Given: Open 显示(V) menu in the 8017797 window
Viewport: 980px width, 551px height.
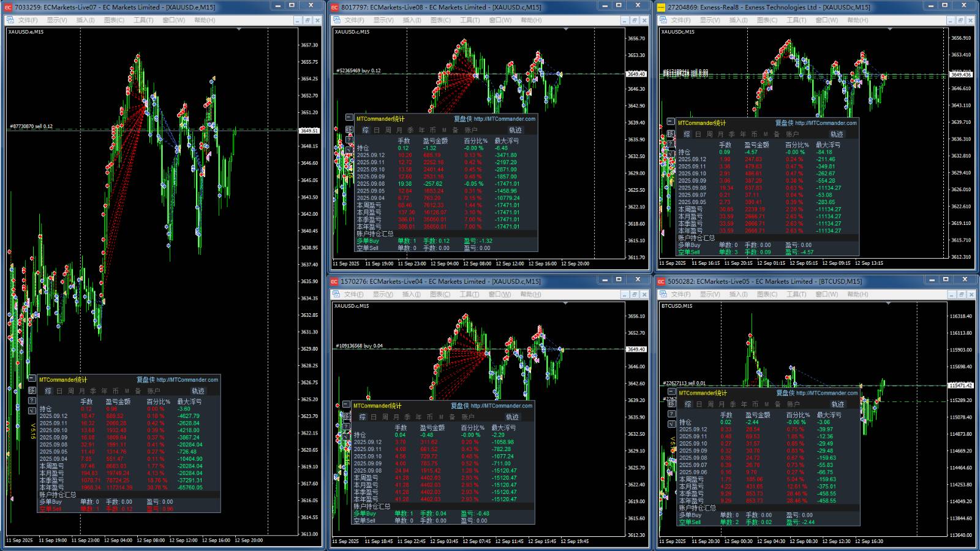Looking at the screenshot, I should tap(383, 20).
